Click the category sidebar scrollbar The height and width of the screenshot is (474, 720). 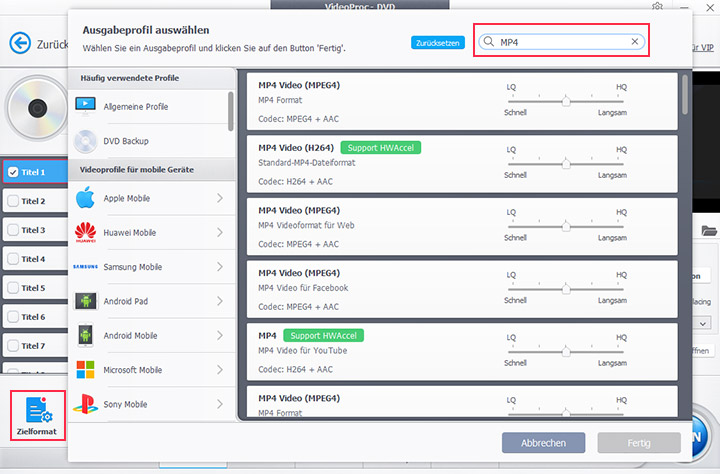click(x=231, y=111)
